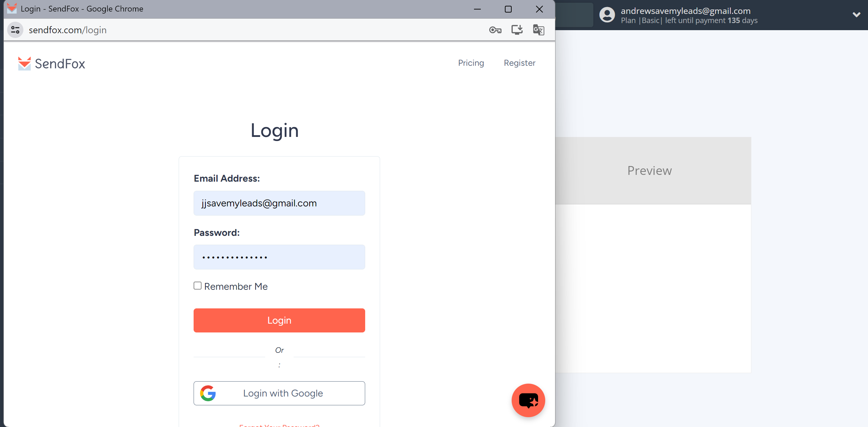
Task: Open Register page from navigation
Action: 519,63
